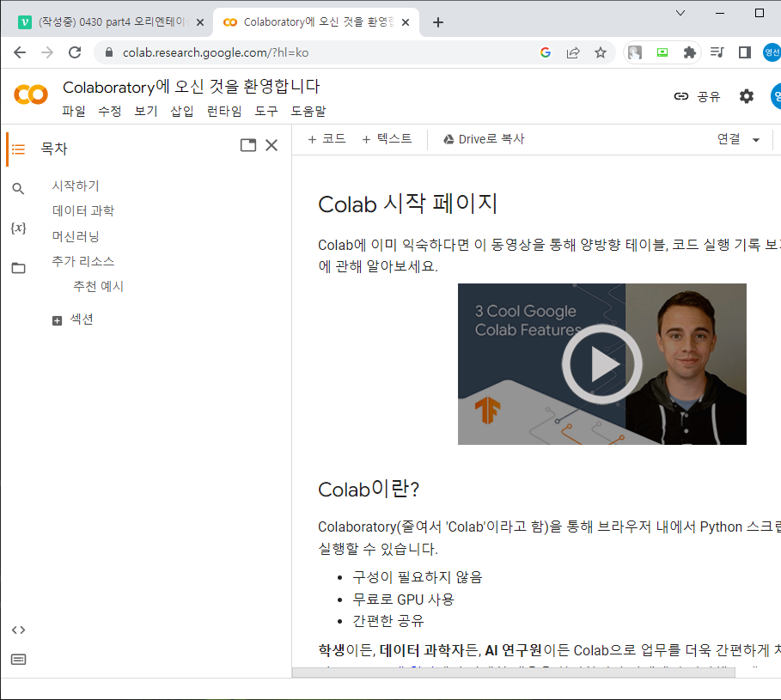
Task: Add a code cell with + 코드
Action: coord(326,139)
